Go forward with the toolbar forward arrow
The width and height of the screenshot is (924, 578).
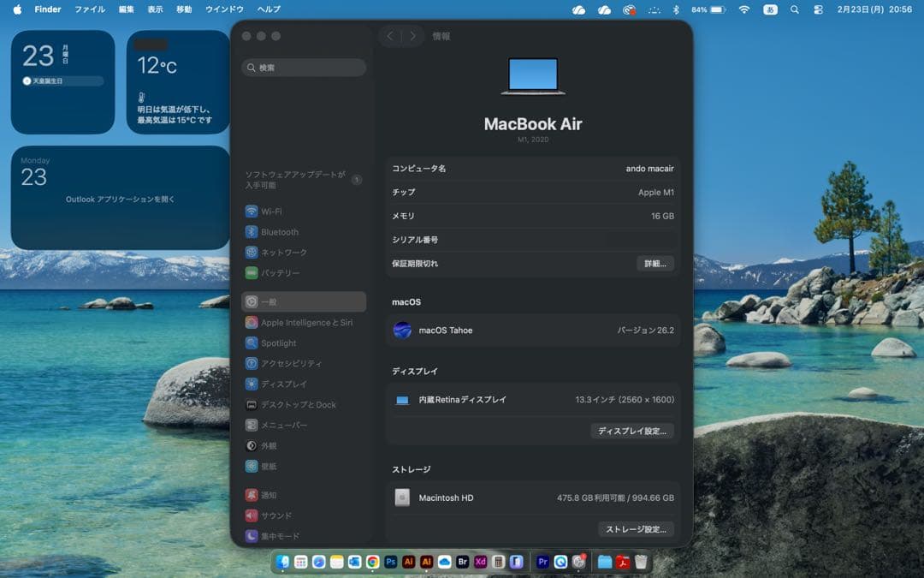(412, 36)
